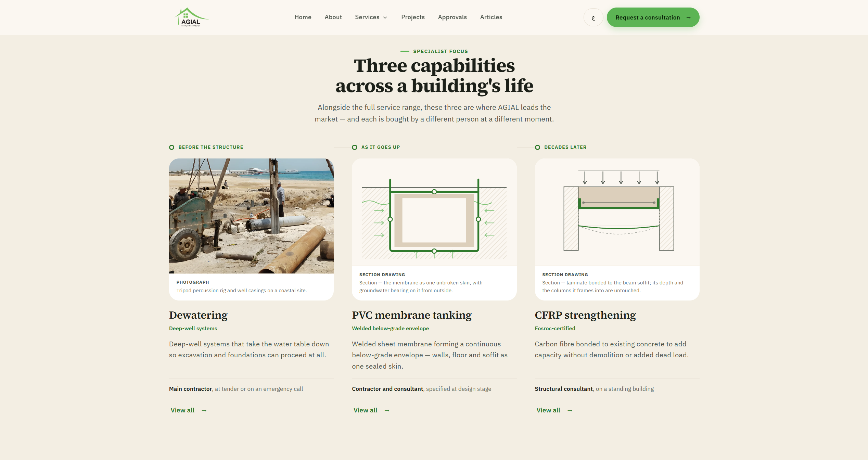Open the Home page
The height and width of the screenshot is (460, 868).
(303, 17)
